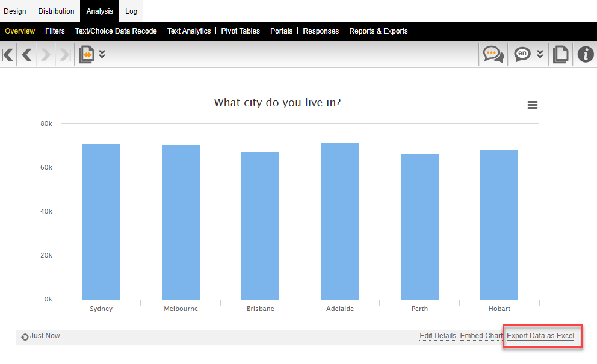The width and height of the screenshot is (597, 364).
Task: Click the refresh icon beside Just Now
Action: point(25,336)
